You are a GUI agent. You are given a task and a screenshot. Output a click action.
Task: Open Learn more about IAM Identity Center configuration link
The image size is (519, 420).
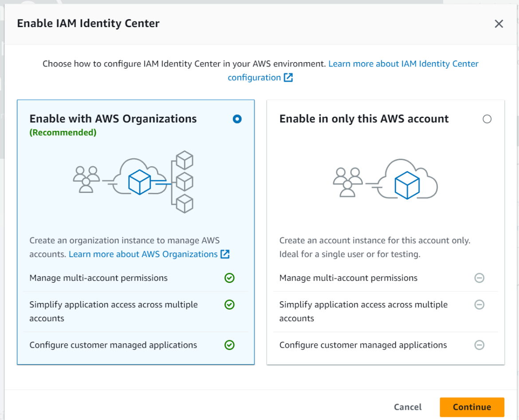pyautogui.click(x=403, y=63)
